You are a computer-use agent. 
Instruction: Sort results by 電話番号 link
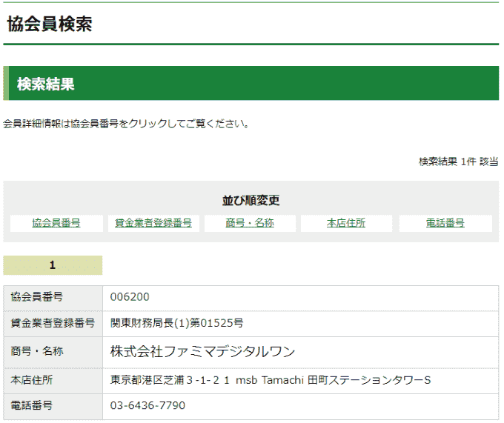point(445,223)
